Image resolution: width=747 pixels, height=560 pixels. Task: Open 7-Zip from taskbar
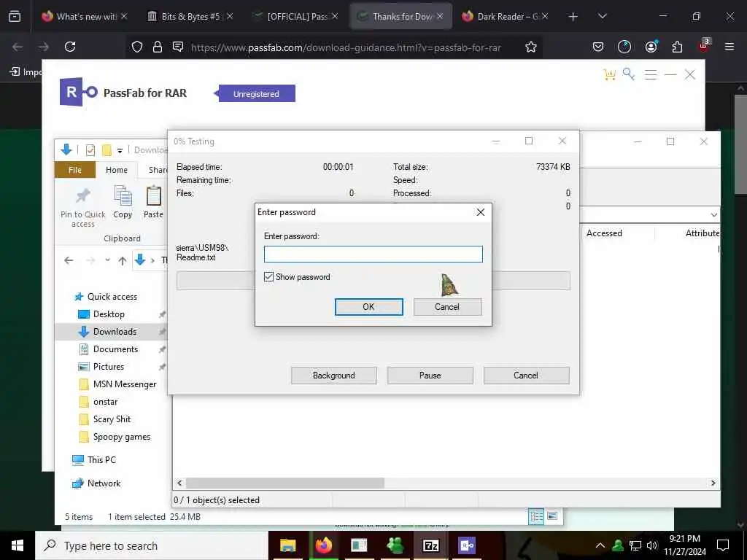tap(430, 545)
